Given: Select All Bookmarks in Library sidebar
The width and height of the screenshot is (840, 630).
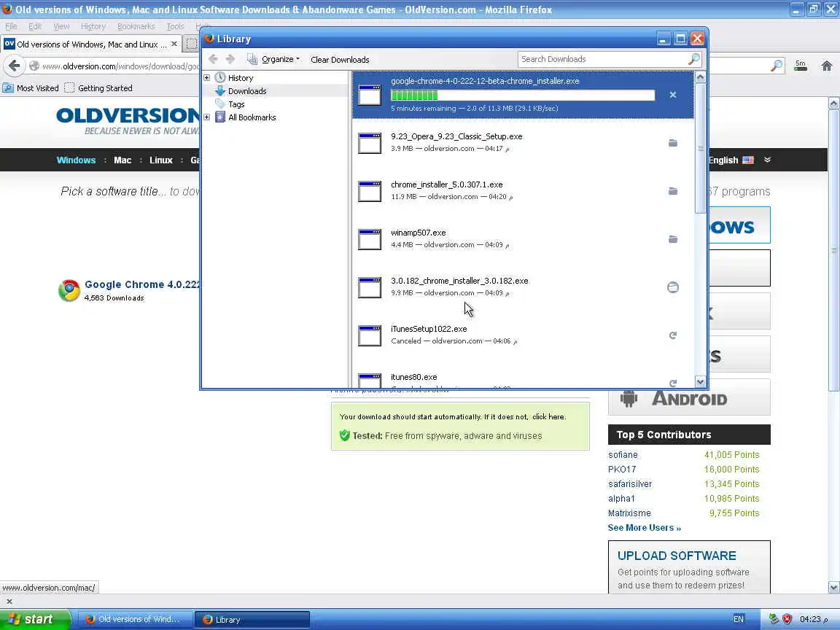Looking at the screenshot, I should coord(252,117).
